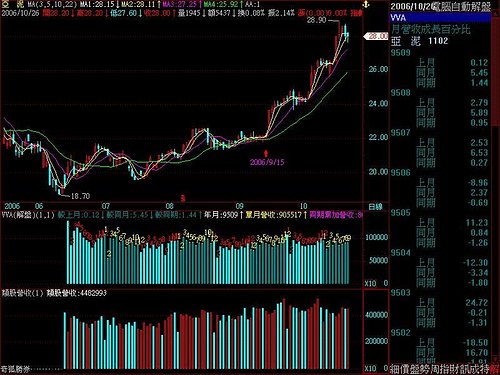Click the 28.90 high price label
500x375 pixels.
tap(317, 20)
